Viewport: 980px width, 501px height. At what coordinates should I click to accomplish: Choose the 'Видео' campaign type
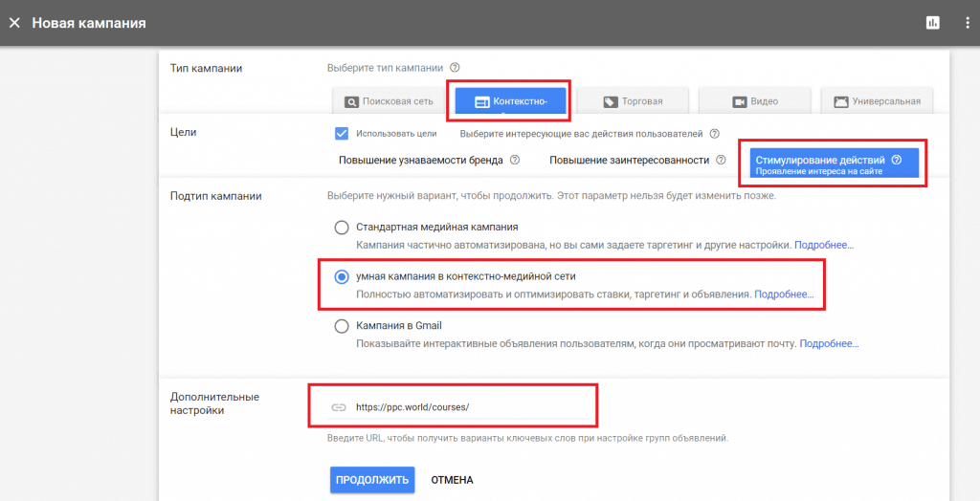755,101
